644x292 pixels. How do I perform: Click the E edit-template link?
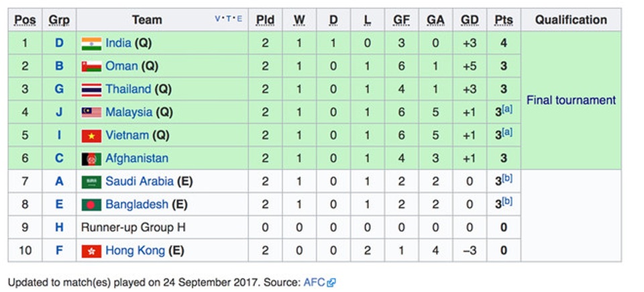point(240,19)
